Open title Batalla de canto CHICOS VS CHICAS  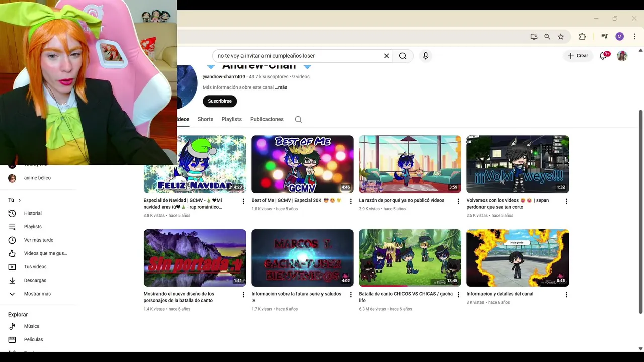[x=406, y=297]
